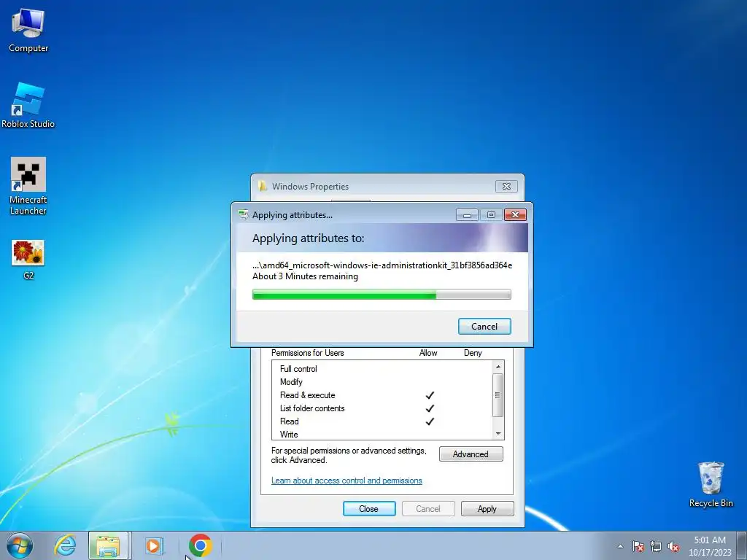
Task: Click the Allow column header
Action: [428, 353]
